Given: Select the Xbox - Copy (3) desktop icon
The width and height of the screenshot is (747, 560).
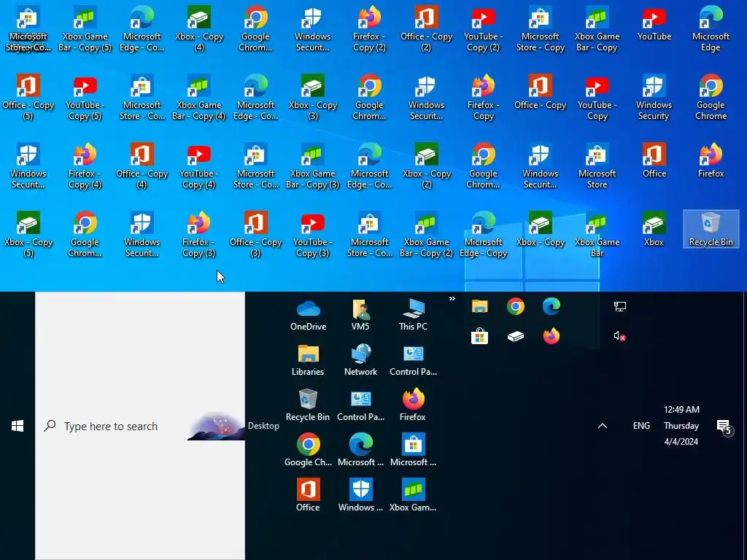Looking at the screenshot, I should [312, 98].
